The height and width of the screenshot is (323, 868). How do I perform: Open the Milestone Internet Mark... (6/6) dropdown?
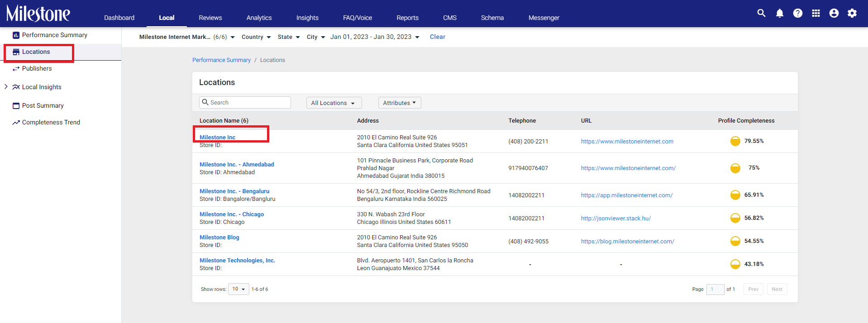point(187,37)
